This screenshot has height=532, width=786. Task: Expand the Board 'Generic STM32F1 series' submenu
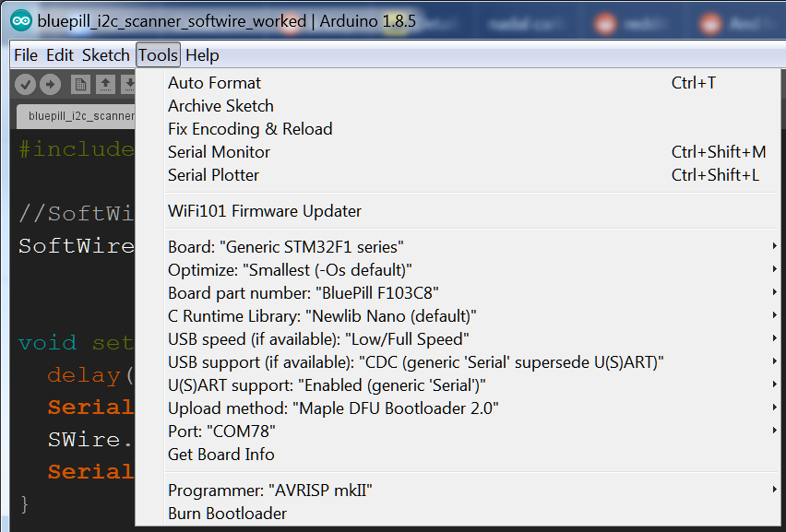(x=776, y=246)
